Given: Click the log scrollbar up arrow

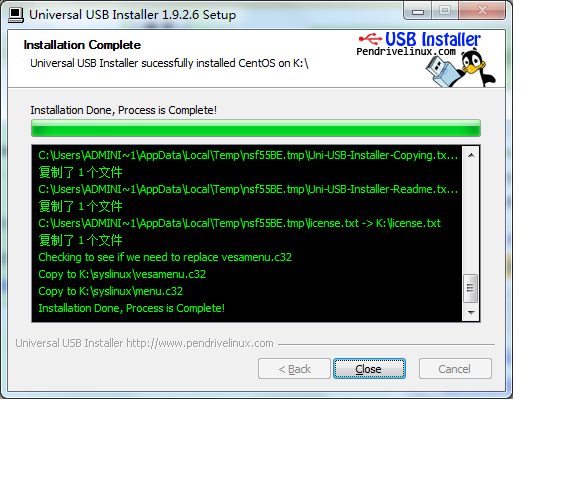Looking at the screenshot, I should [x=471, y=155].
